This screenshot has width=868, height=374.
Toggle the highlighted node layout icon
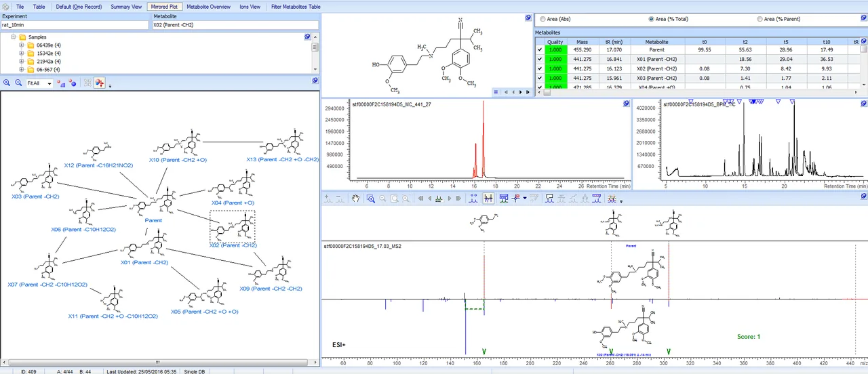point(100,83)
